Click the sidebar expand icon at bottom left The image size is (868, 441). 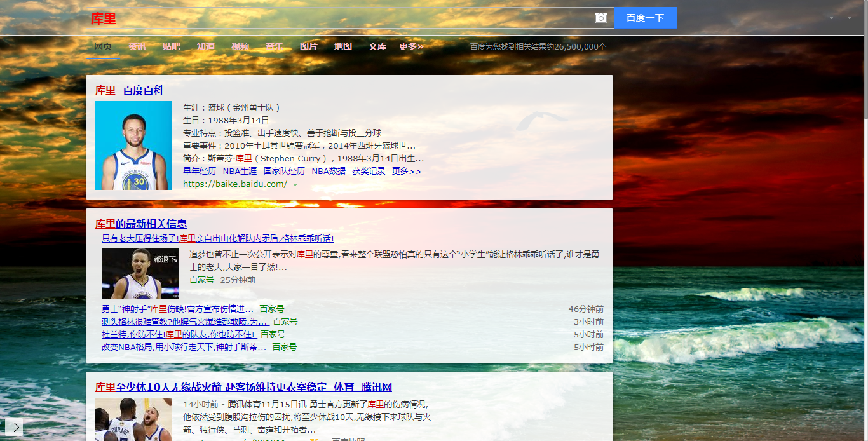(x=14, y=427)
